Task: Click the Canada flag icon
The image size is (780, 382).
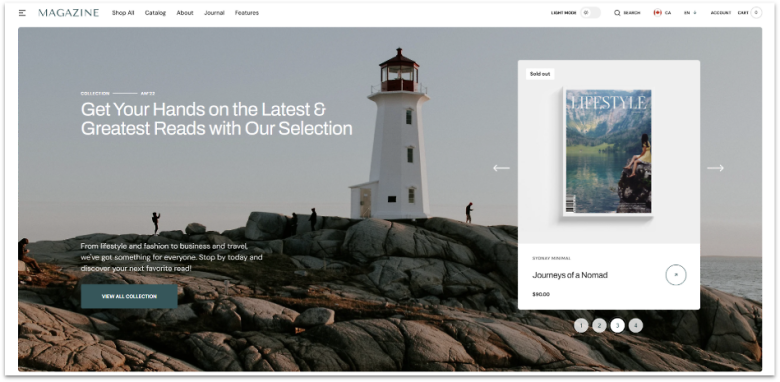Action: [658, 13]
